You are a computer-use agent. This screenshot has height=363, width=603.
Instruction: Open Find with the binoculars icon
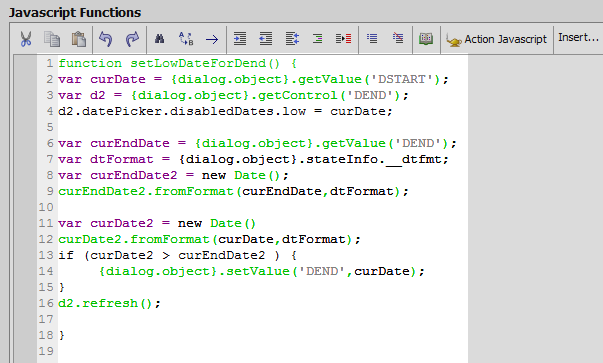coord(160,39)
